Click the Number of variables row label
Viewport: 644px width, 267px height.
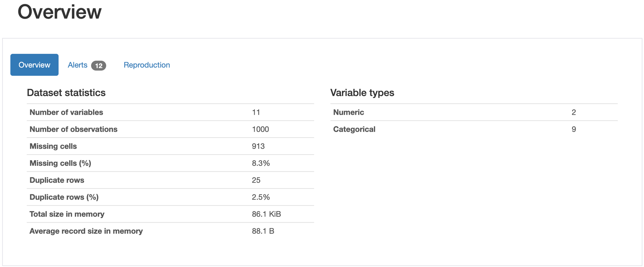[x=66, y=112]
